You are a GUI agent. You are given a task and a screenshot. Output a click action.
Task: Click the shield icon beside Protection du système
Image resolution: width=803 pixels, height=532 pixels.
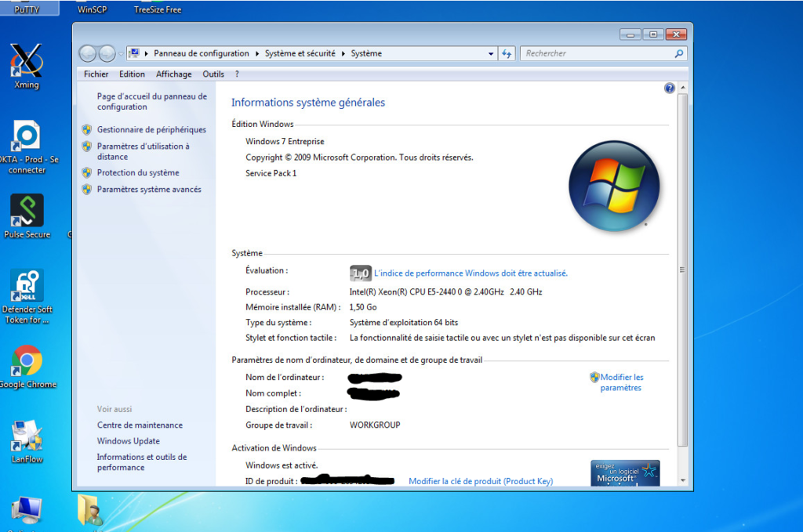(x=87, y=172)
